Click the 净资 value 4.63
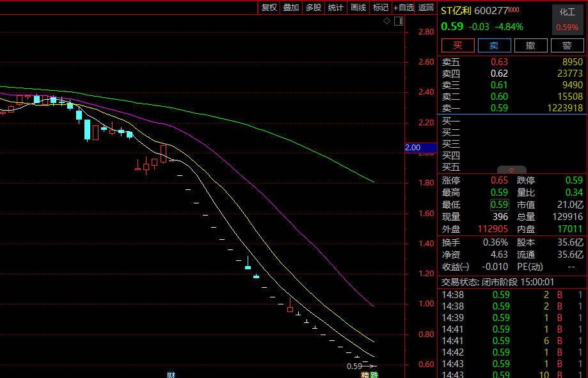Image resolution: width=588 pixels, height=378 pixels. click(500, 255)
